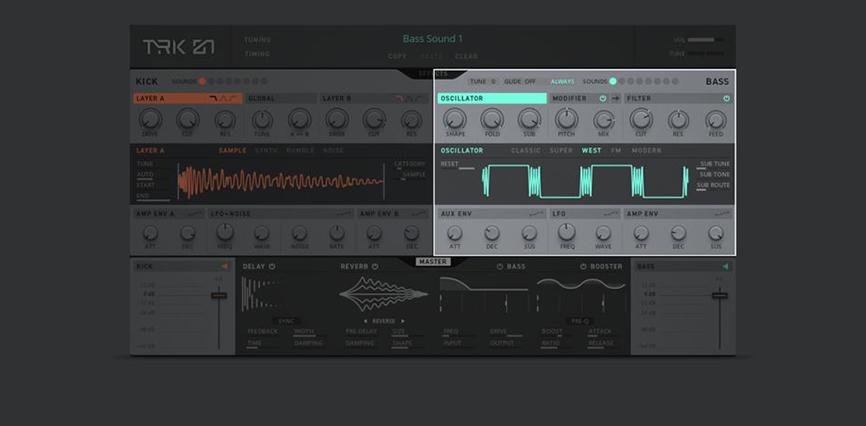The height and width of the screenshot is (426, 866).
Task: Turn the Kick Layer A DRIVE knob
Action: click(150, 119)
